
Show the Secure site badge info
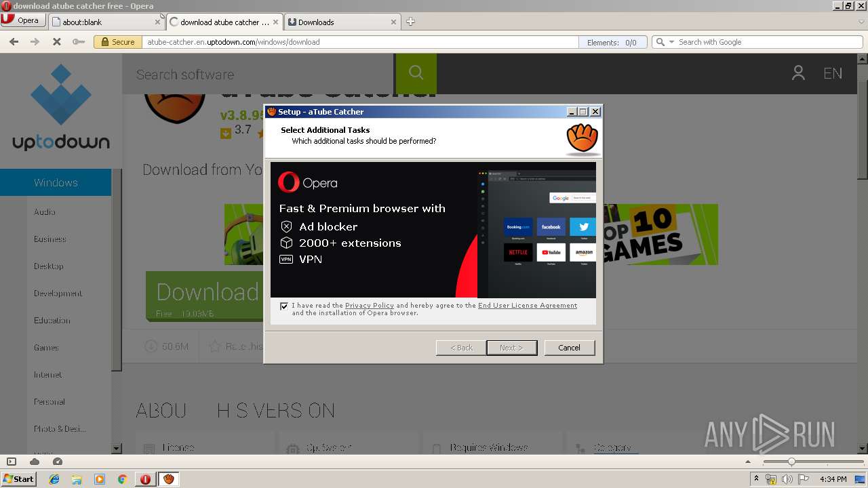point(118,42)
